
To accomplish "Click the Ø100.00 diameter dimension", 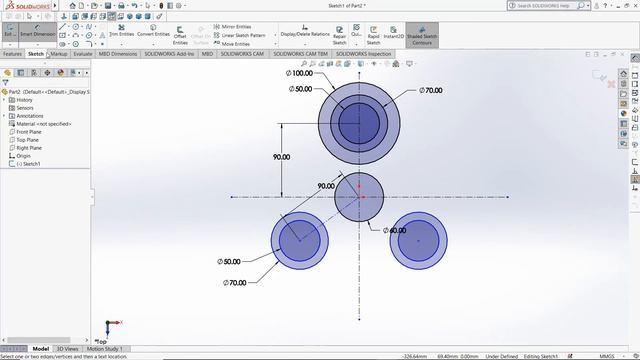I will click(x=299, y=73).
